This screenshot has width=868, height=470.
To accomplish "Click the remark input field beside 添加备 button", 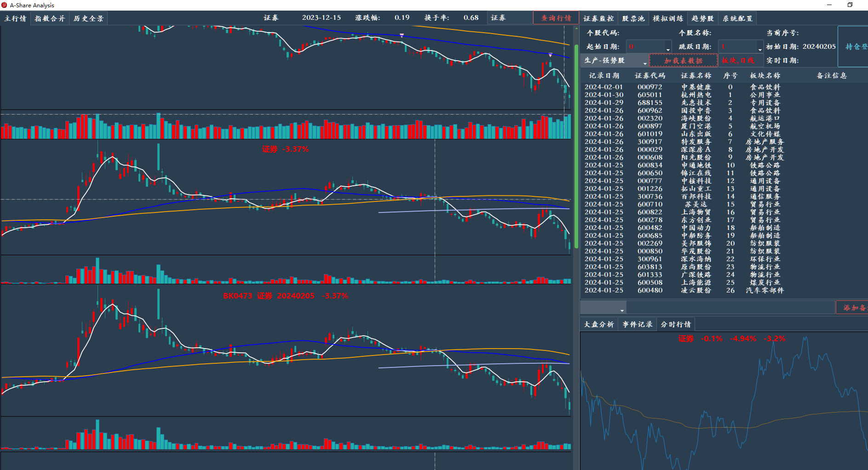I will [731, 307].
